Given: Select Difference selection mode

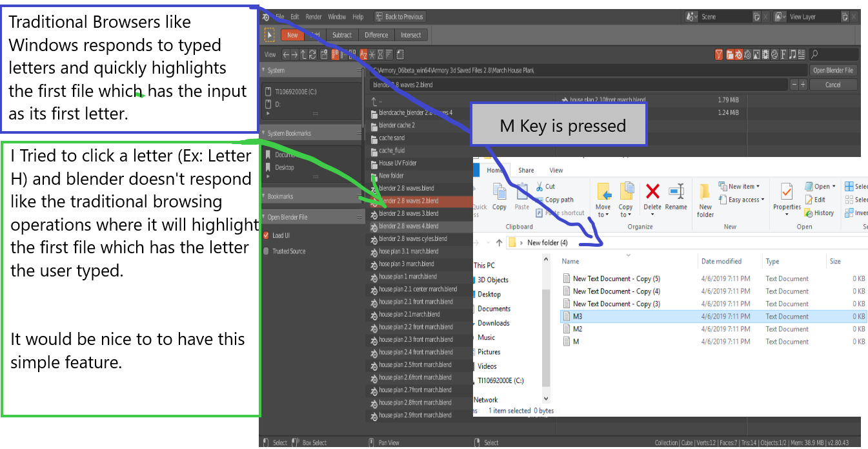Looking at the screenshot, I should coord(376,35).
